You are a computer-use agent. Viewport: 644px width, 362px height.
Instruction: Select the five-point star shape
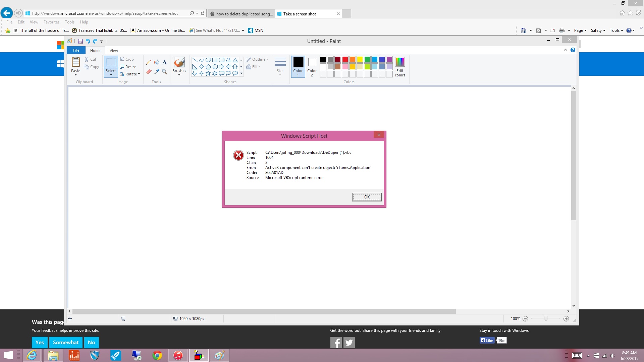(x=208, y=73)
